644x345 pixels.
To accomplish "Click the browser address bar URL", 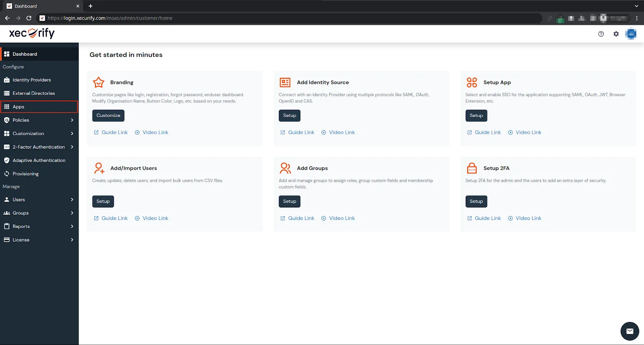I will [110, 18].
